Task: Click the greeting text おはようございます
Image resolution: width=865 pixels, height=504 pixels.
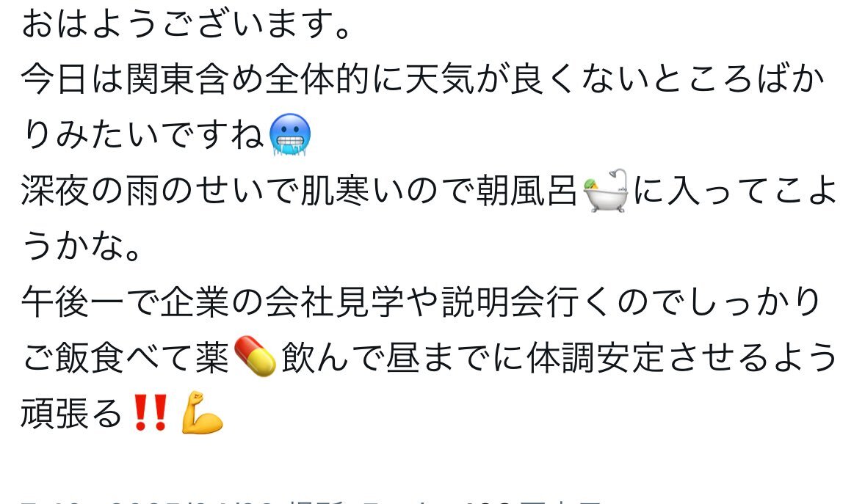Action: (x=178, y=23)
